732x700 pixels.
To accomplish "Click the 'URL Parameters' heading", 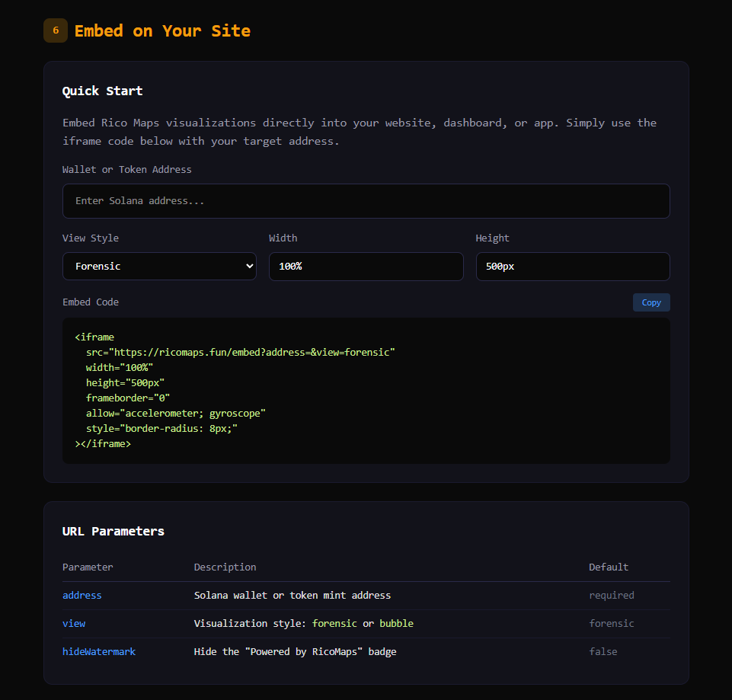I will pos(113,531).
